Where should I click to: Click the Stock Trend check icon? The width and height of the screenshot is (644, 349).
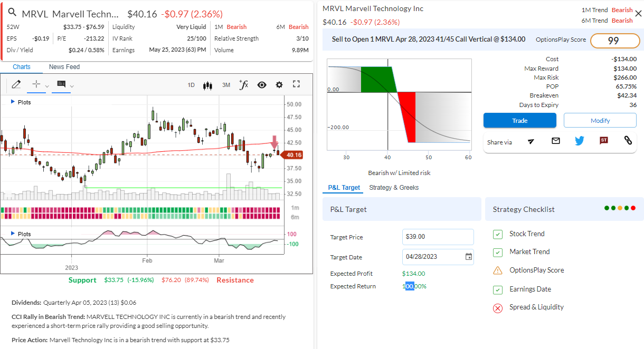click(x=497, y=234)
